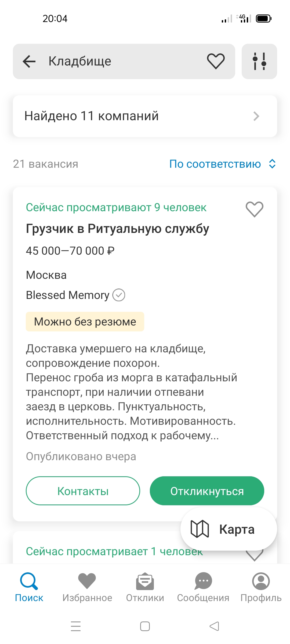Favorite the second vacancy card

[254, 555]
